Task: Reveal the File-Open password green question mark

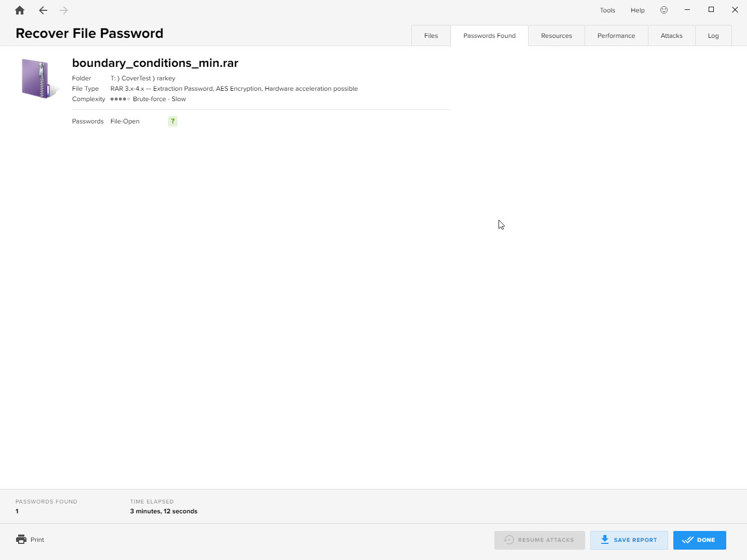Action: (173, 121)
